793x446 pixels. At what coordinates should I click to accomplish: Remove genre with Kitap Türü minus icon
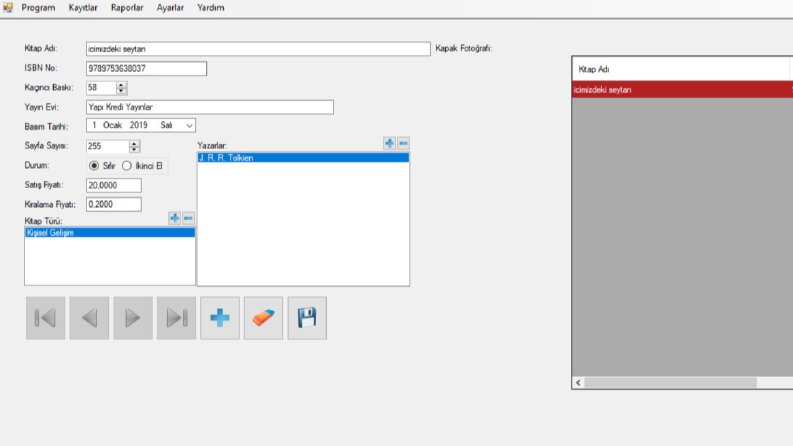tap(188, 218)
